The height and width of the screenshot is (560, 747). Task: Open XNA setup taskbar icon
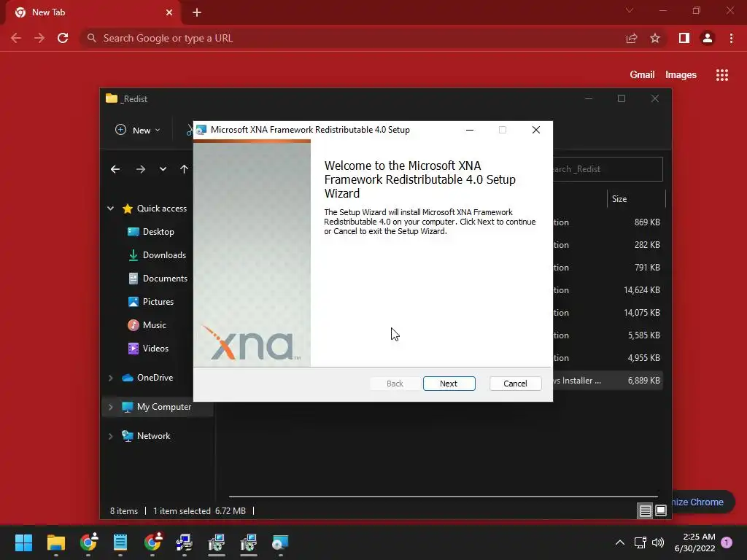click(280, 542)
